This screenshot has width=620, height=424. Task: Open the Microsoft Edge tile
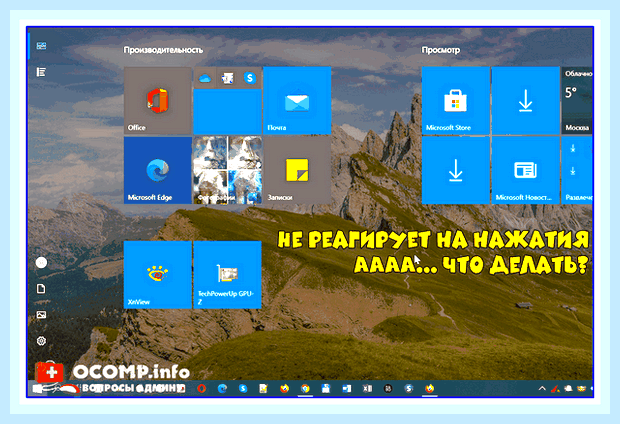(158, 170)
